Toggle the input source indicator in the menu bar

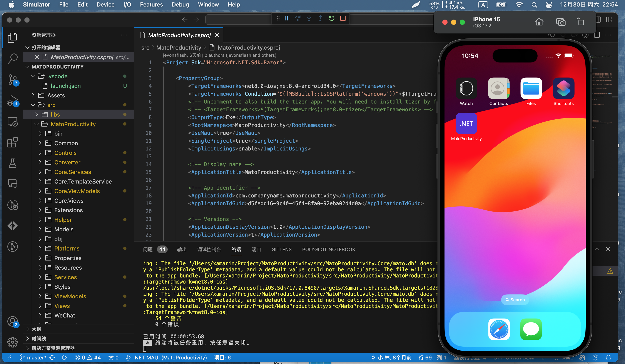[x=483, y=5]
